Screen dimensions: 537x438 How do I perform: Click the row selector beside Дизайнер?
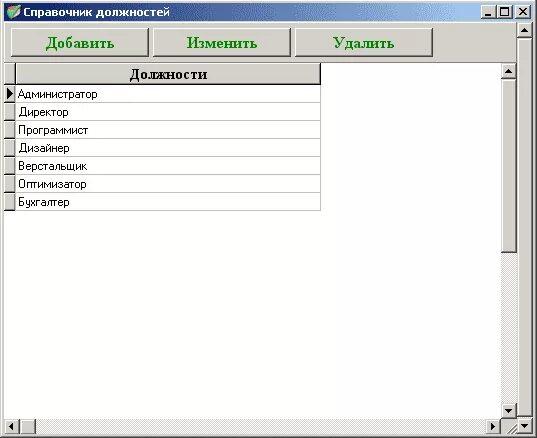point(10,148)
